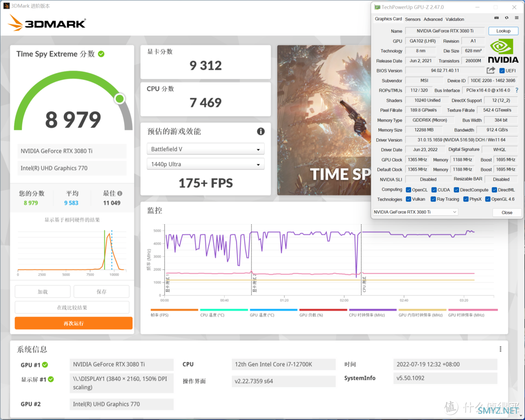Image resolution: width=525 pixels, height=420 pixels.
Task: Open the Battlefield V game dropdown
Action: coord(206,149)
